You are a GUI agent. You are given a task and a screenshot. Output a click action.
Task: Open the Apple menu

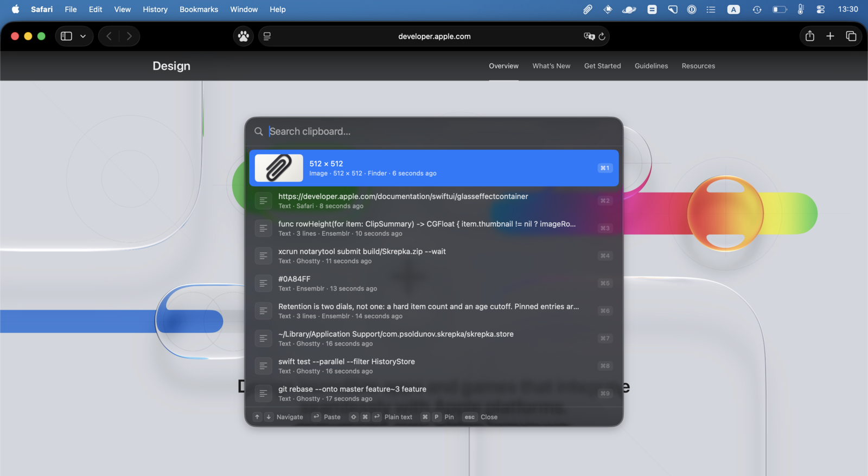tap(15, 9)
